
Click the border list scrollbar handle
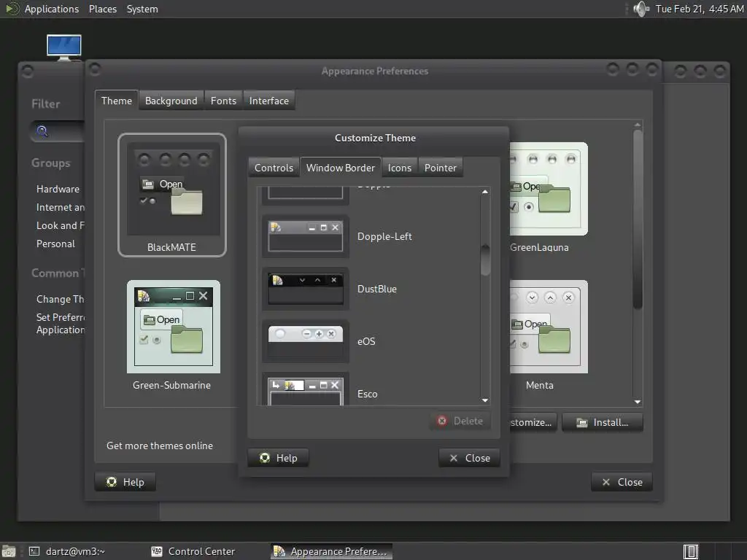coord(485,260)
